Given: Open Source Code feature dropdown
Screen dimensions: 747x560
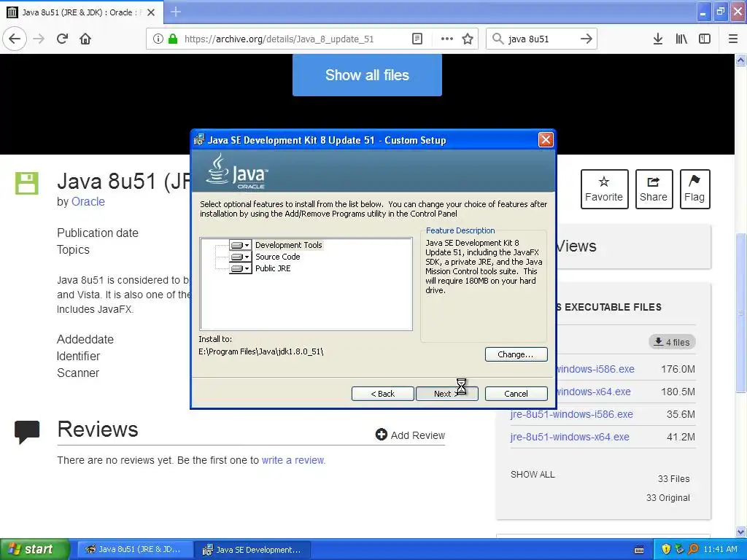Looking at the screenshot, I should [240, 257].
